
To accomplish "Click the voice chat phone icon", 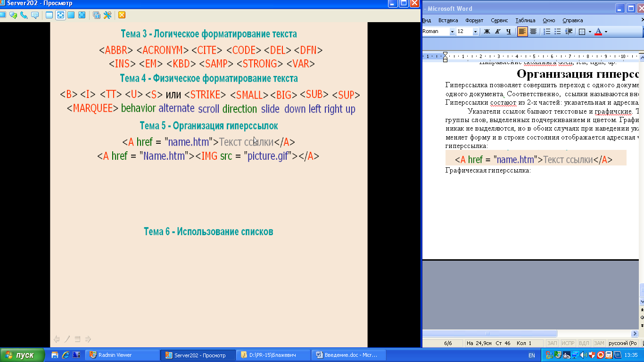I will (x=24, y=15).
